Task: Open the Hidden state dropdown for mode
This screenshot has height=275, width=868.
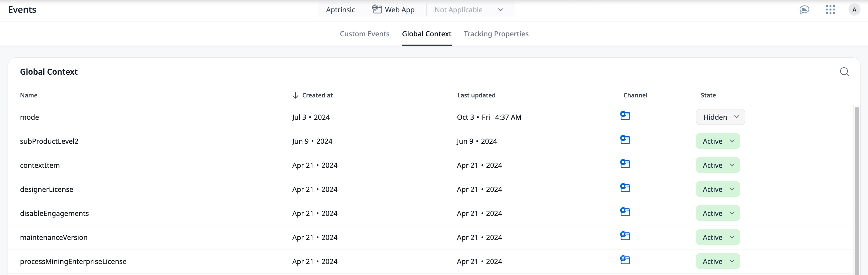Action: coord(720,117)
